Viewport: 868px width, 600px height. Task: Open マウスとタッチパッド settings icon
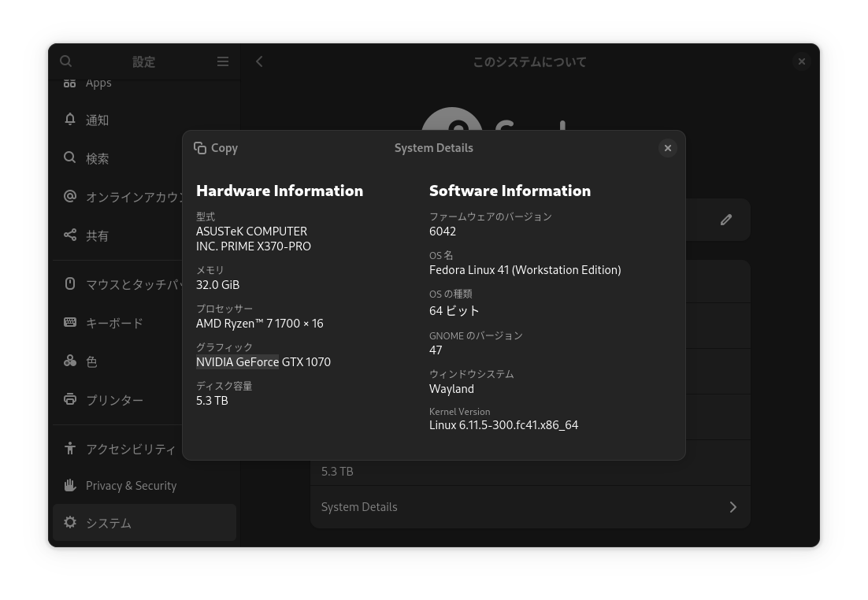coord(70,284)
